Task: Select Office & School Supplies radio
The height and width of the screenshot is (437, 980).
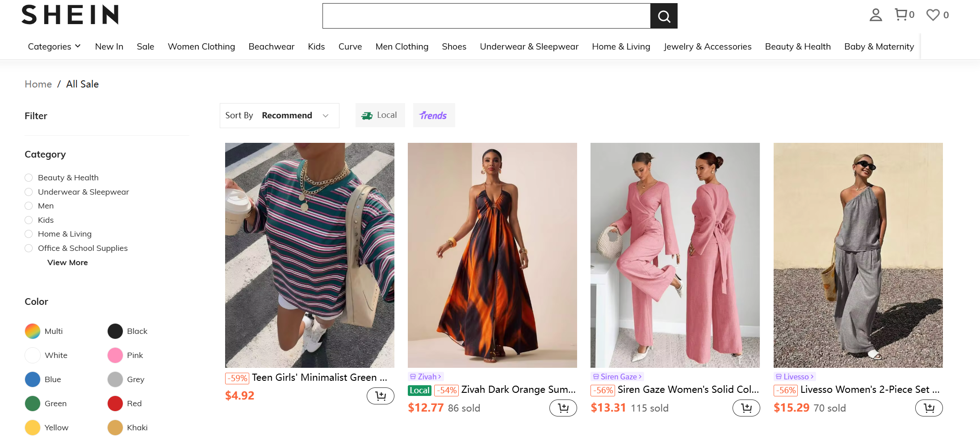Action: (x=29, y=248)
